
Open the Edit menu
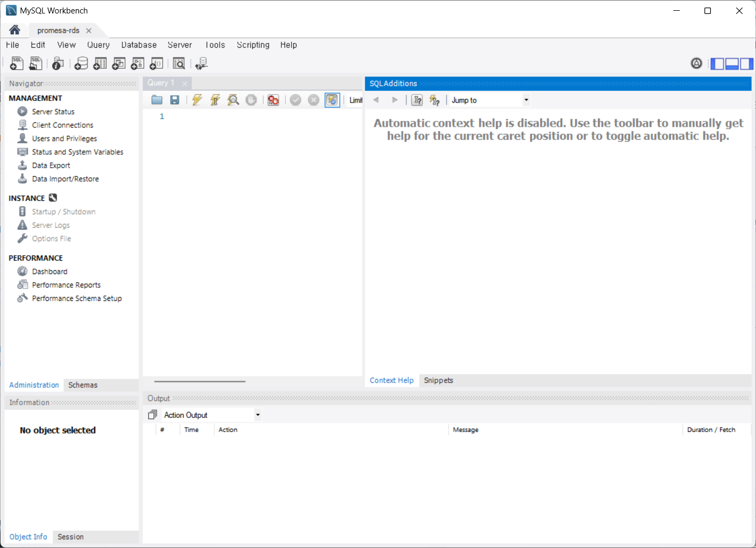point(38,45)
